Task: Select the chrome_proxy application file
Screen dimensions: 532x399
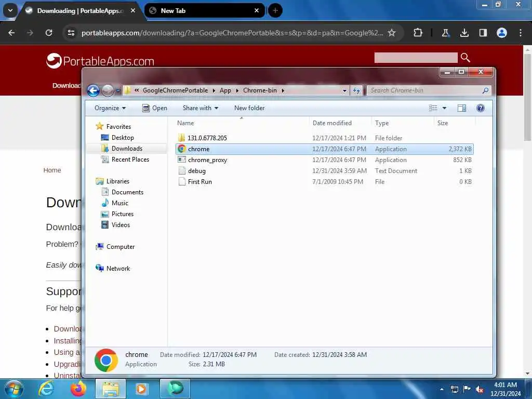Action: pos(324,160)
